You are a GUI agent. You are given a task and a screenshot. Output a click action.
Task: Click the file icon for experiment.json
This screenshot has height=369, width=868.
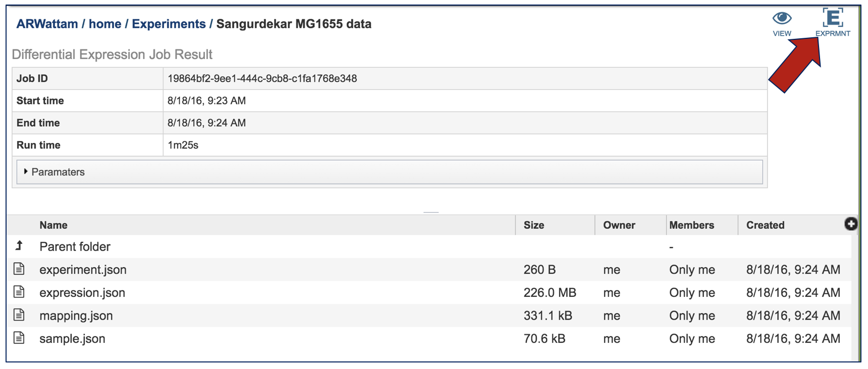(19, 269)
